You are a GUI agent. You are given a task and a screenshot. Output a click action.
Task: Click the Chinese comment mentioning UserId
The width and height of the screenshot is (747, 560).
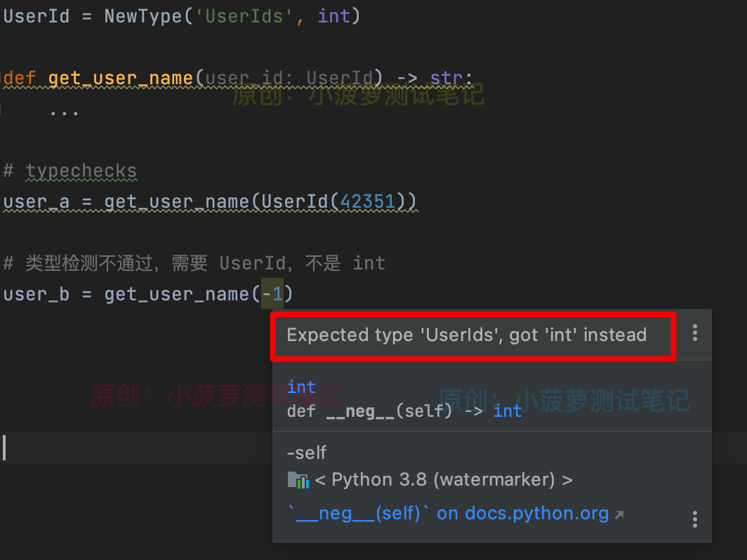pyautogui.click(x=194, y=263)
